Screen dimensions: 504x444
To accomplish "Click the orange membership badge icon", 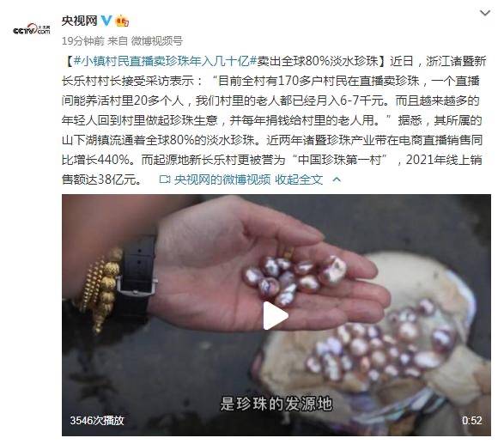I will pyautogui.click(x=122, y=21).
